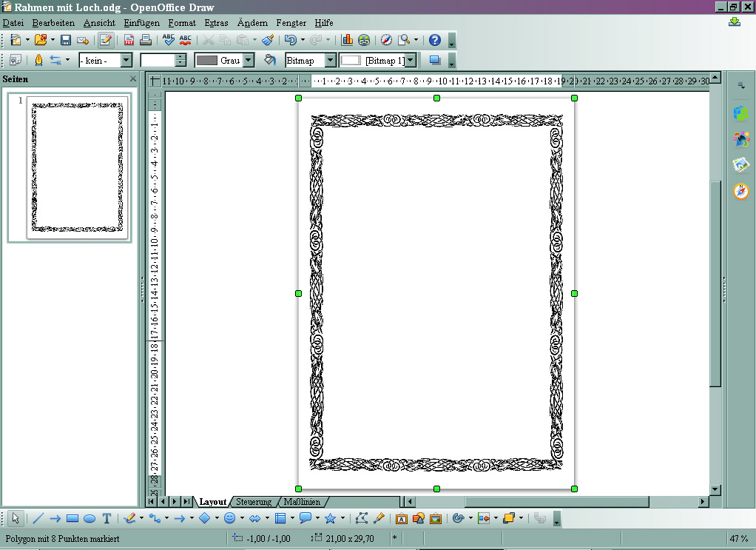Open the Datei menu
Screen dimensions: 756x550
pyautogui.click(x=13, y=23)
